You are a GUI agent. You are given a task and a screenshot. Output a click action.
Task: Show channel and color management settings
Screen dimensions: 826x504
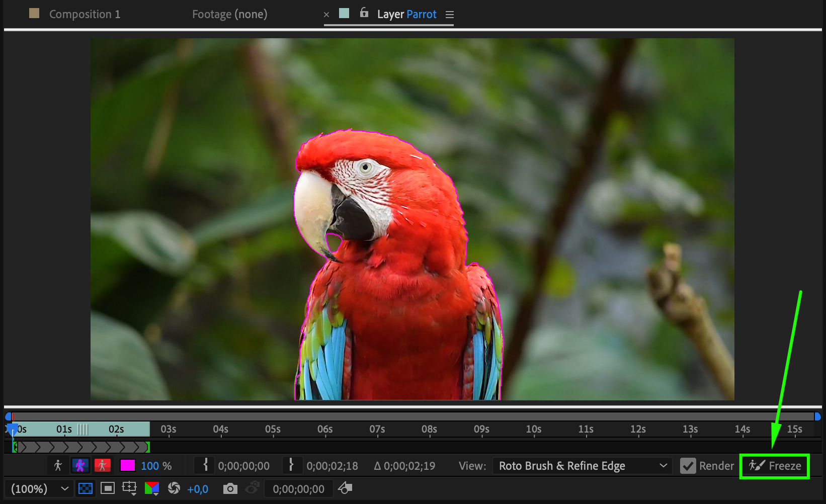pyautogui.click(x=151, y=488)
